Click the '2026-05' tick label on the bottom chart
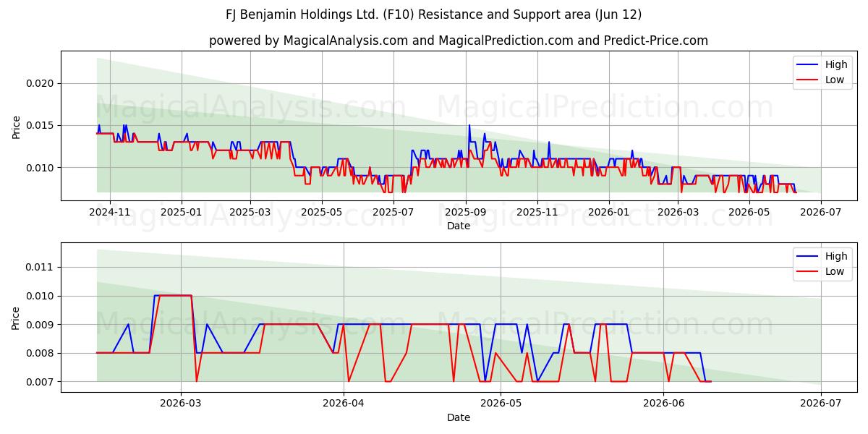Viewport: 868px width, 434px height. [501, 404]
